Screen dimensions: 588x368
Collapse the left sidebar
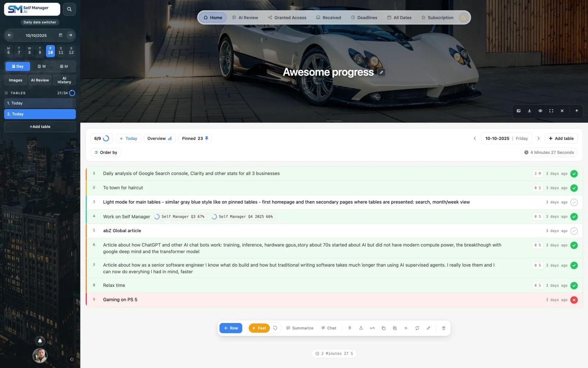point(72,360)
